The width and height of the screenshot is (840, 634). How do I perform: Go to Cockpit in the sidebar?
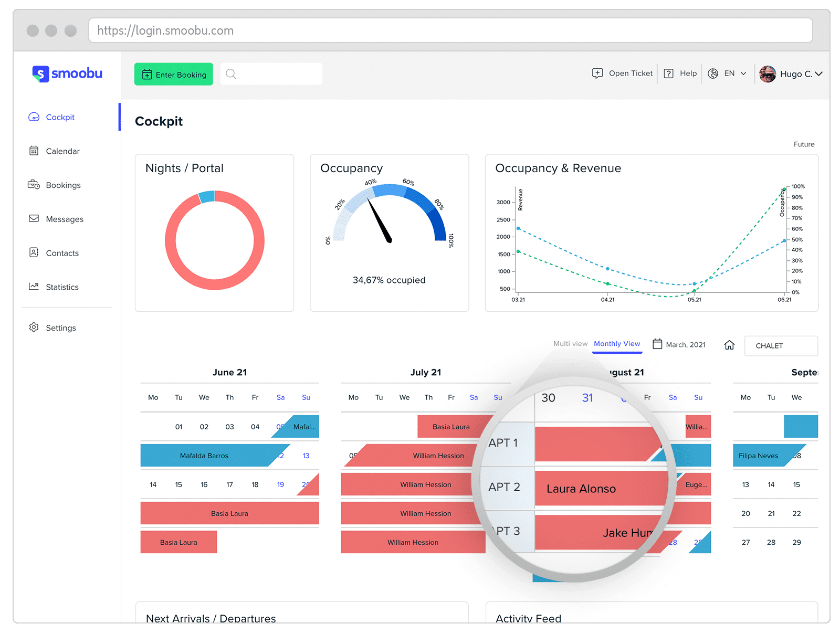[x=60, y=117]
